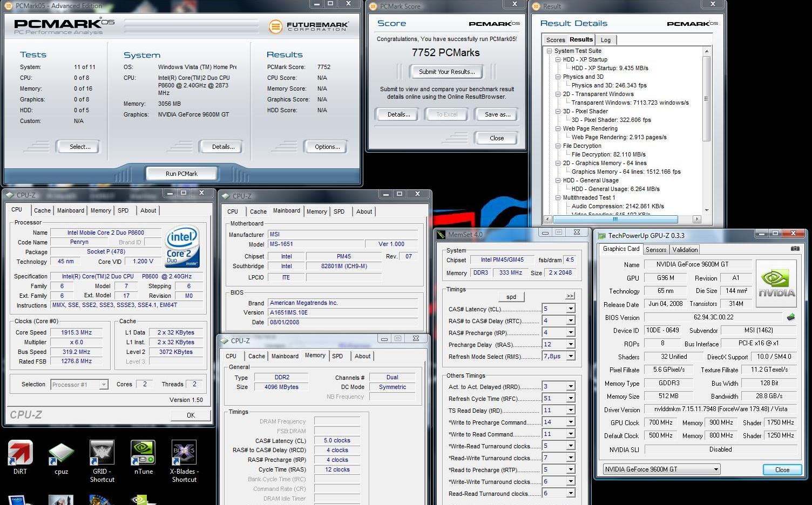Click the Run PCMark button

[x=181, y=174]
